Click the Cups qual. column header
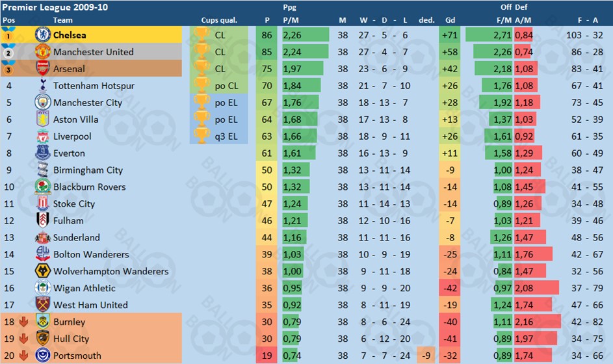Viewport: 613px width, 364px height. (x=219, y=20)
